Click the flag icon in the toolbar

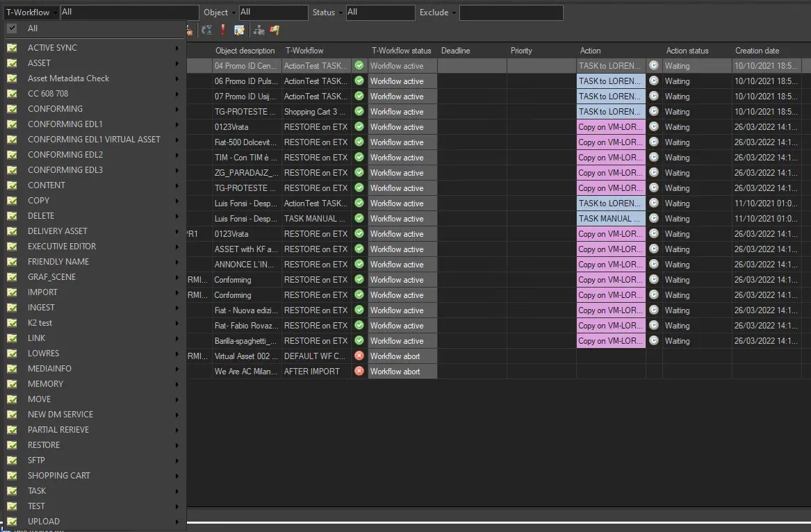(x=275, y=30)
